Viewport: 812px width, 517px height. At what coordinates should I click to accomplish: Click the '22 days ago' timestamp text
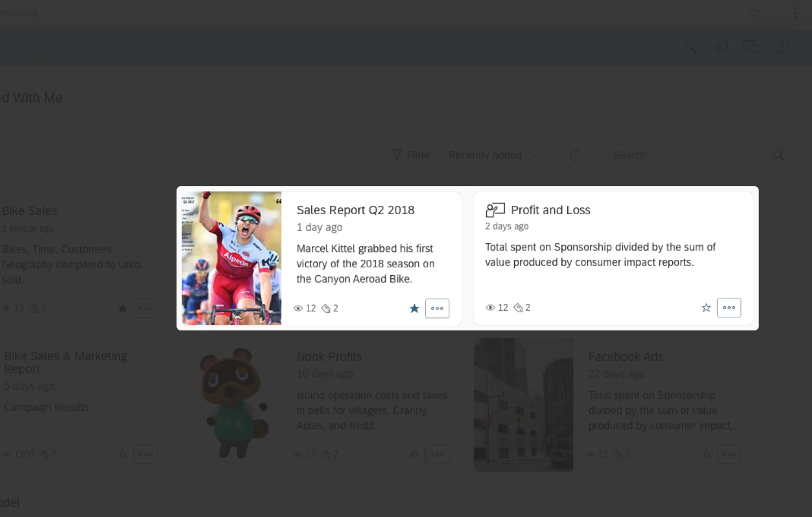pyautogui.click(x=617, y=374)
